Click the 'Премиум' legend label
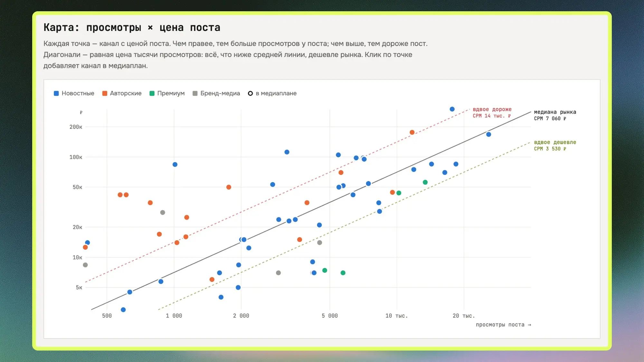 click(171, 93)
